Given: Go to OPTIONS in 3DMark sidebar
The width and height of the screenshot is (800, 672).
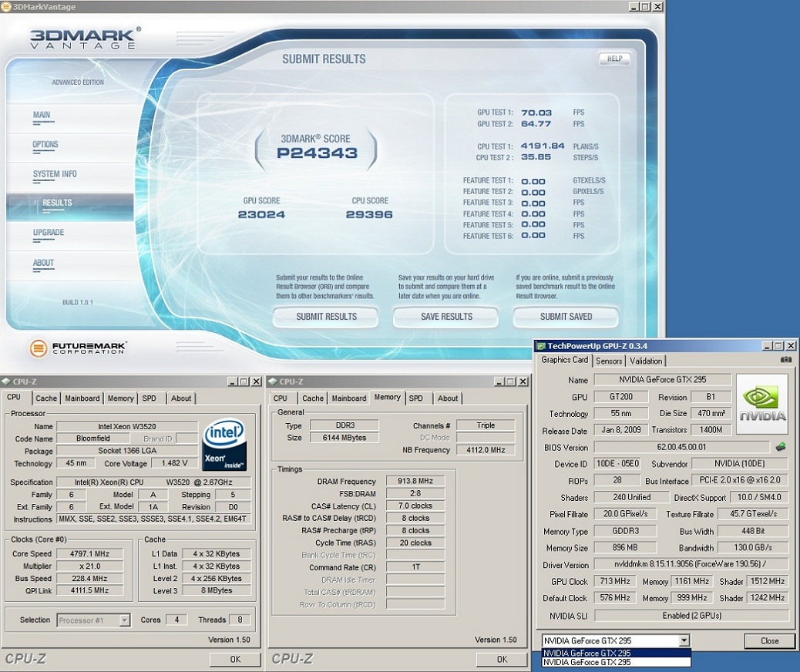Looking at the screenshot, I should (x=45, y=144).
